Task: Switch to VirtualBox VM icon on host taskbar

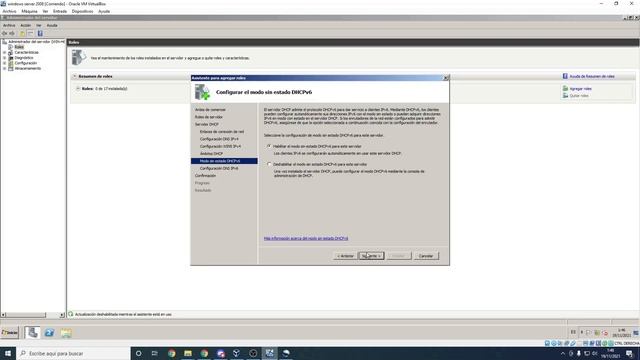Action: (x=270, y=353)
